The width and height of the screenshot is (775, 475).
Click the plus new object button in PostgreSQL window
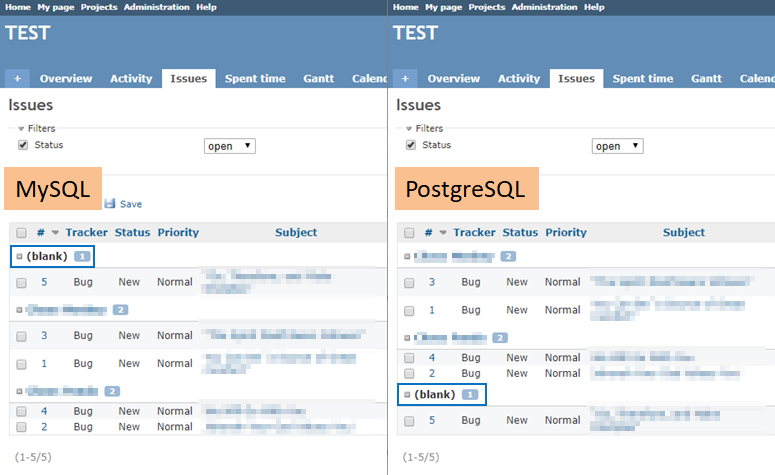tap(405, 79)
